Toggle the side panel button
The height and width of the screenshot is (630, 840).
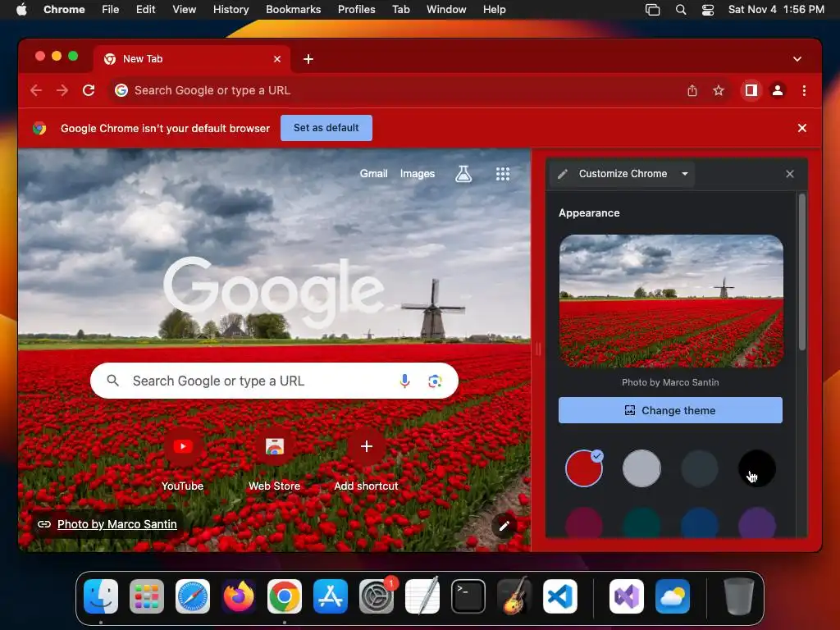(x=751, y=90)
